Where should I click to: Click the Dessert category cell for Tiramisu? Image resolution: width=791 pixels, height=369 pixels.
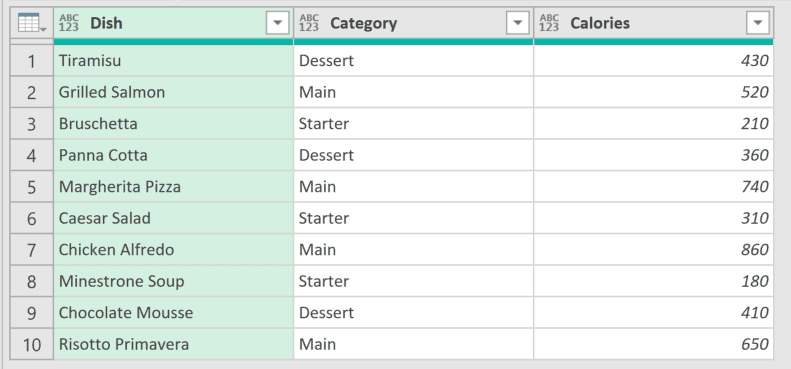pos(414,61)
